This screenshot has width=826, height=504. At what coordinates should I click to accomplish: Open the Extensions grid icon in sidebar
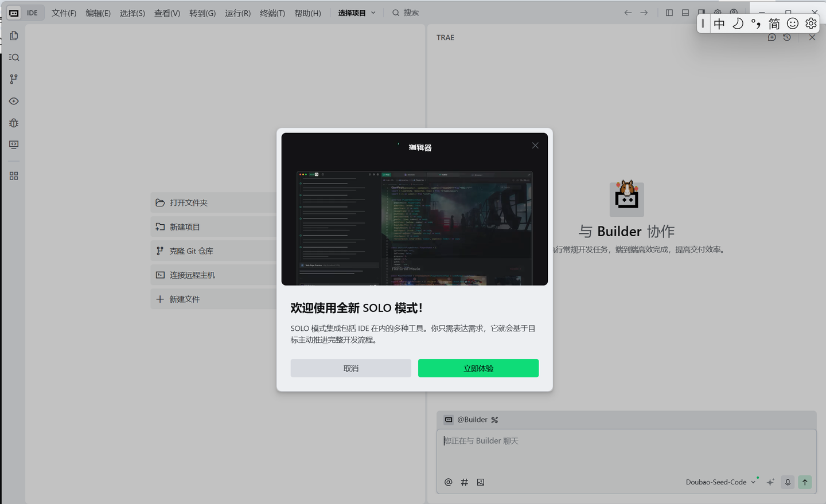(14, 176)
